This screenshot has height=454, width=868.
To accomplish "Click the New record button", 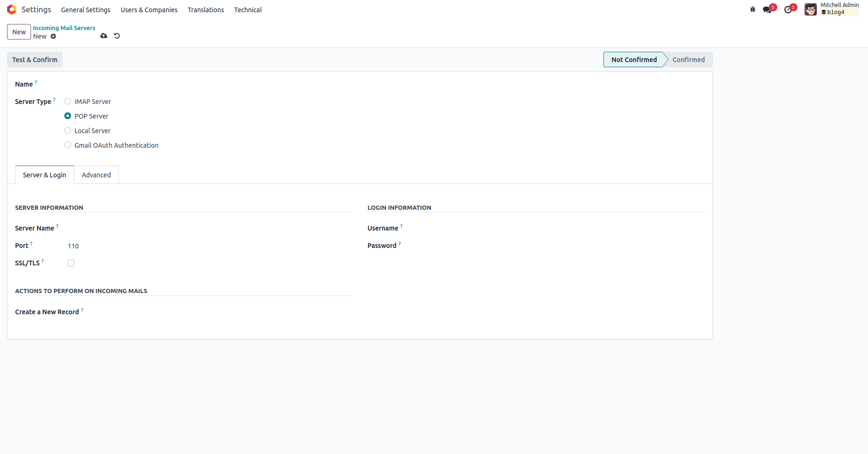I will pyautogui.click(x=19, y=32).
